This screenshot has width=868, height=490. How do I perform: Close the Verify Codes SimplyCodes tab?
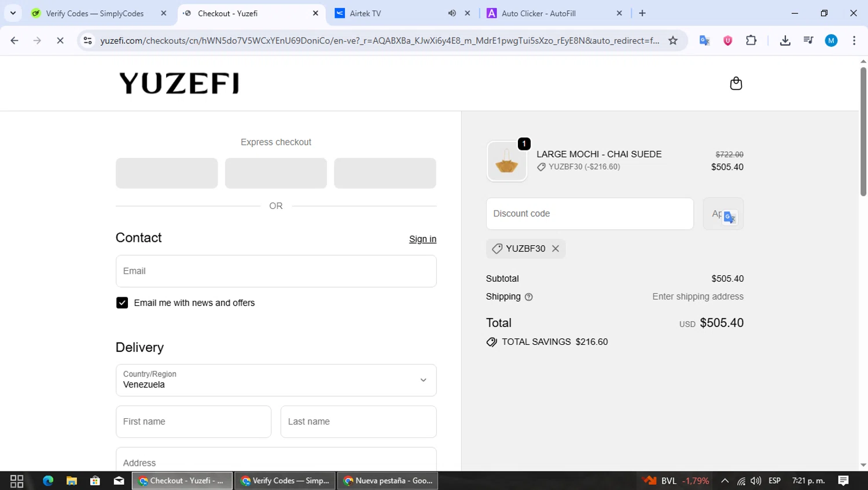tap(164, 13)
